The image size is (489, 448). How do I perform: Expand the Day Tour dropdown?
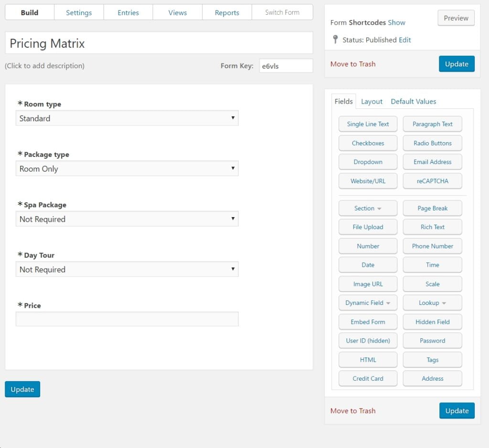point(127,270)
